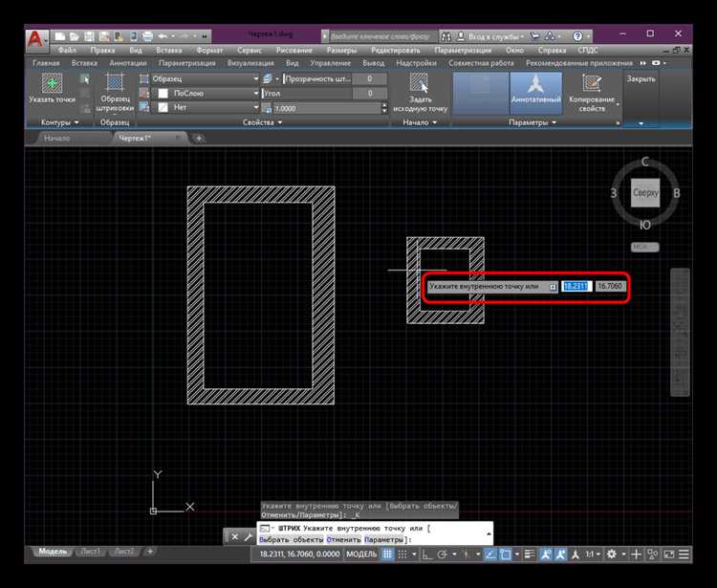Click the Save diskette icon

[89, 36]
